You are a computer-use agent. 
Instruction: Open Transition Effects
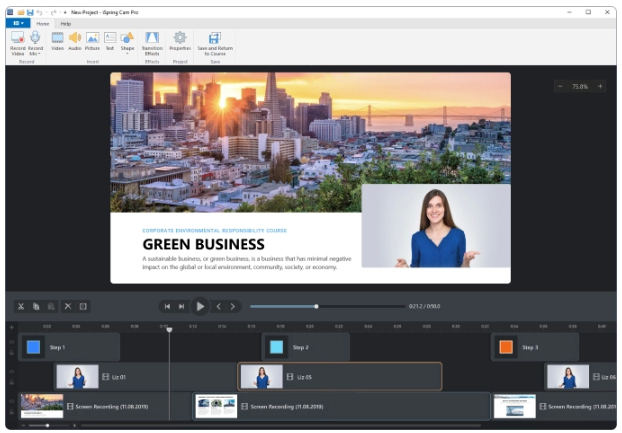coord(152,44)
